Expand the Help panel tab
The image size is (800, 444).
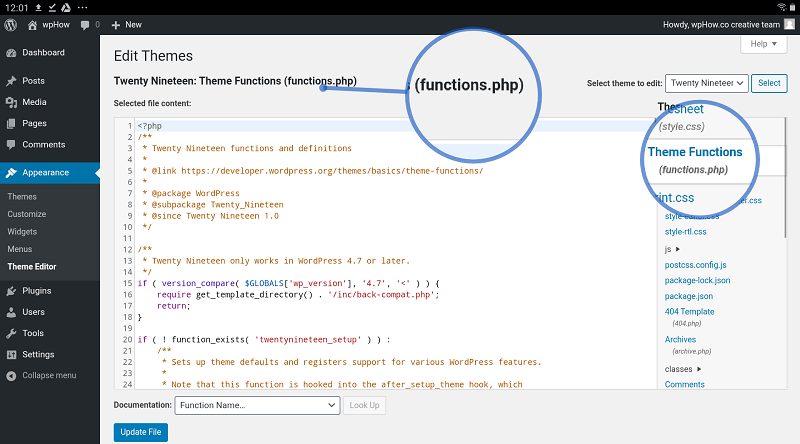[763, 44]
